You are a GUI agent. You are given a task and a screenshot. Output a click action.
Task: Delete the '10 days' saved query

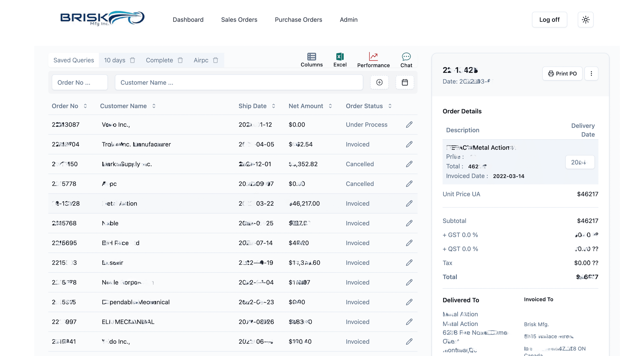pos(132,60)
